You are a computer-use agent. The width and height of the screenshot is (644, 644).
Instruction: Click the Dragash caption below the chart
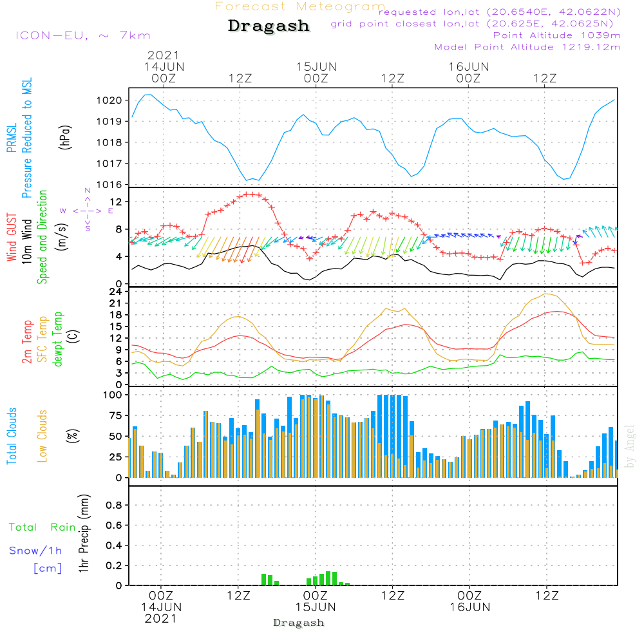(299, 623)
